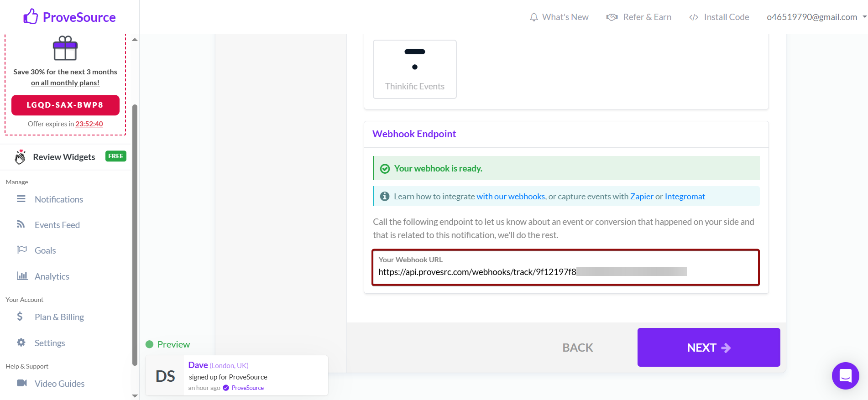
Task: Open the account email dropdown arrow
Action: [864, 17]
